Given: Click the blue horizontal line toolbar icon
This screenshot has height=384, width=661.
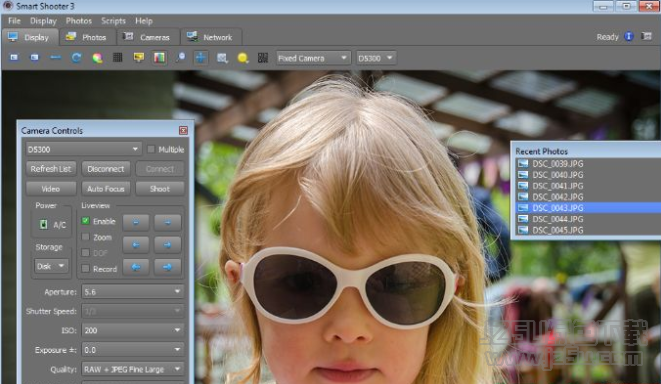Looking at the screenshot, I should [56, 58].
